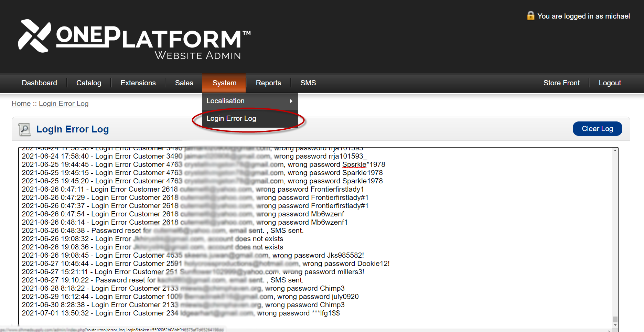Image resolution: width=644 pixels, height=332 pixels.
Task: Click the Home breadcrumb link
Action: click(21, 104)
